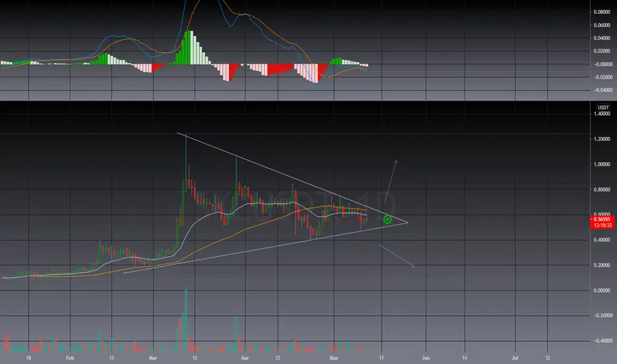Click the 18 date on time axis
The width and height of the screenshot is (617, 364).
click(28, 357)
